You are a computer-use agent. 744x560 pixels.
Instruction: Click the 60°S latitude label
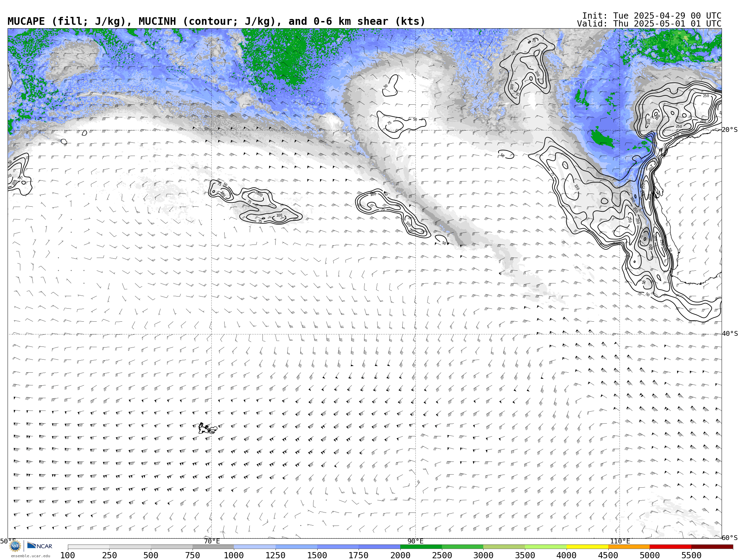point(730,538)
